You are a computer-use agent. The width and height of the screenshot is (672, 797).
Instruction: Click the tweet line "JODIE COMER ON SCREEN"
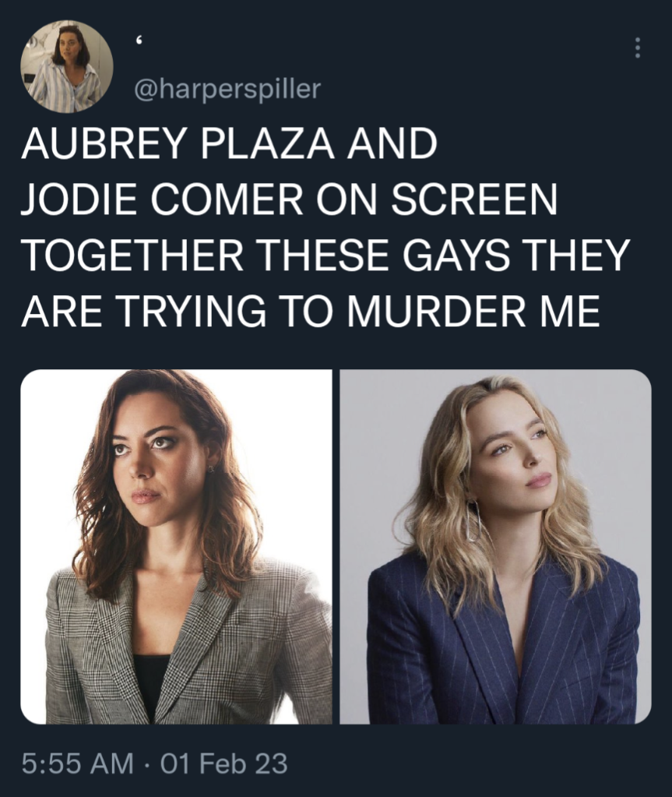[290, 199]
